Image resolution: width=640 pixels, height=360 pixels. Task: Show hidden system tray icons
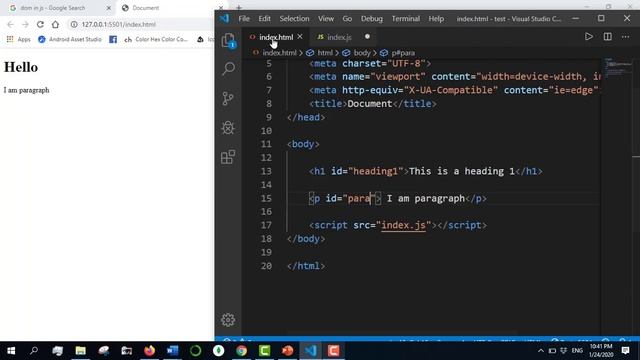541,351
